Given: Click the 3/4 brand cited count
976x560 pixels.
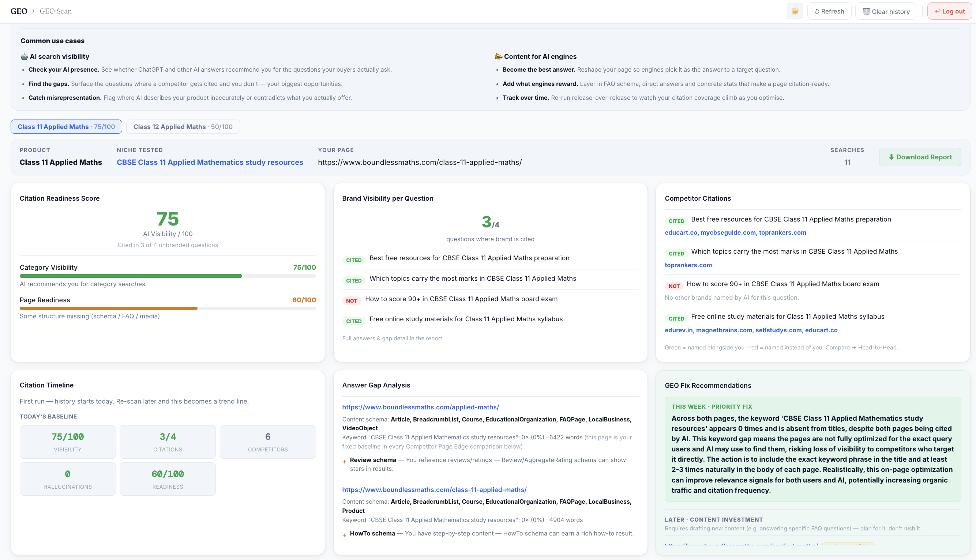Looking at the screenshot, I should (x=490, y=222).
